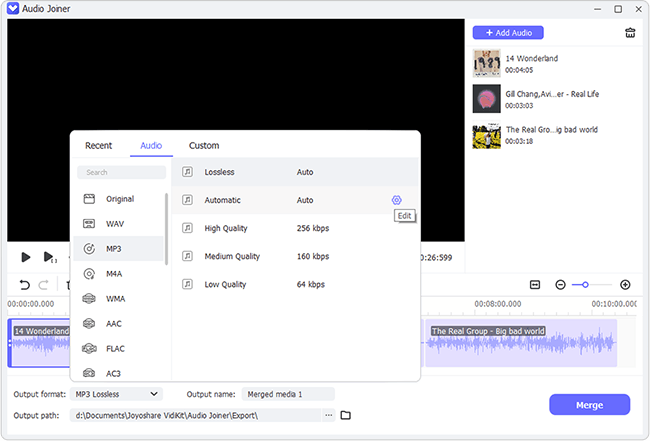Image resolution: width=650 pixels, height=441 pixels.
Task: Click the music note icon beside High Quality
Action: click(187, 228)
